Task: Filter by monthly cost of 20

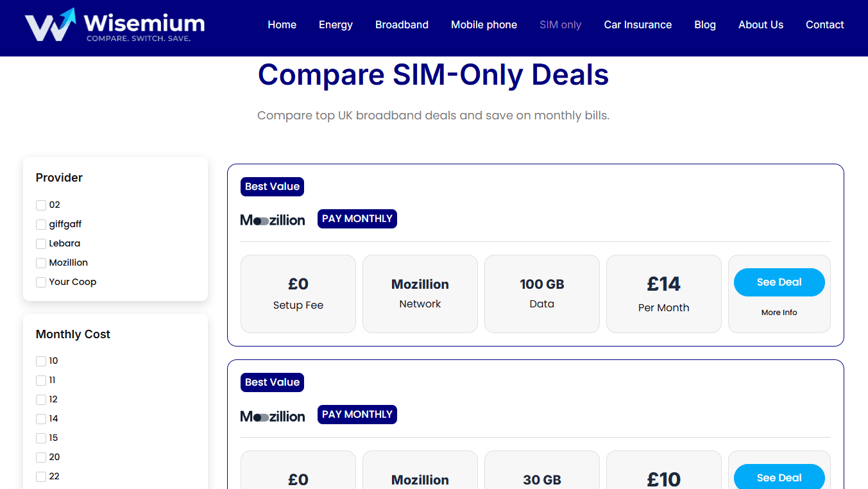Action: (x=41, y=458)
